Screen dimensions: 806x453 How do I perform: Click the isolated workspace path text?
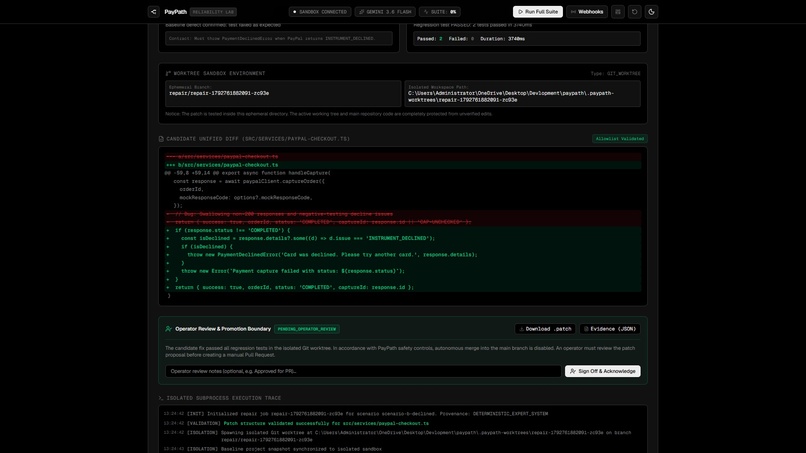tap(510, 97)
